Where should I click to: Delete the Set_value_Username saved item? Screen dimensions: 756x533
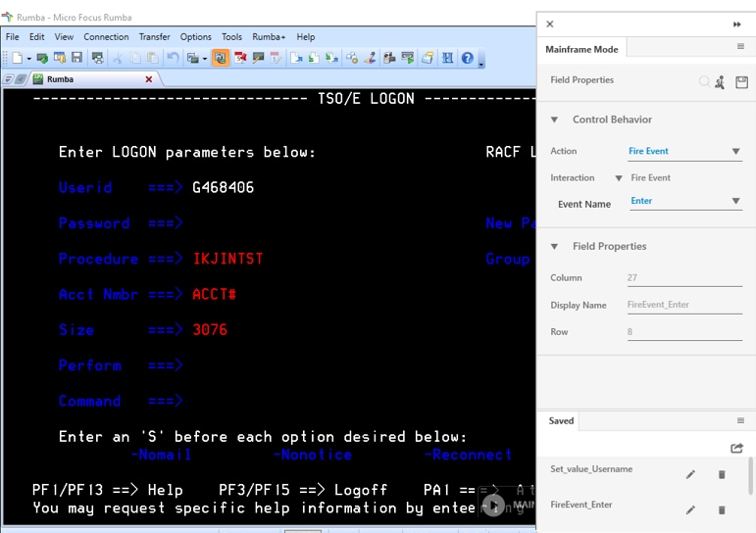(x=722, y=474)
